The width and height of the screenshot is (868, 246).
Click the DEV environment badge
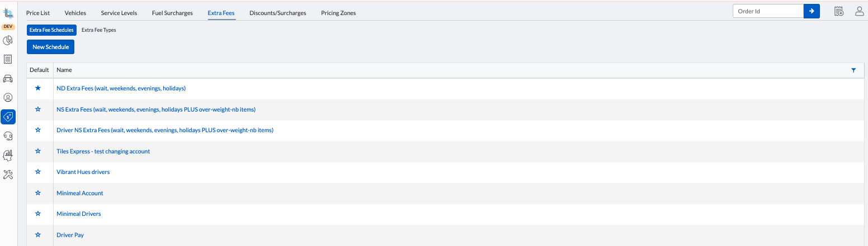pyautogui.click(x=8, y=26)
